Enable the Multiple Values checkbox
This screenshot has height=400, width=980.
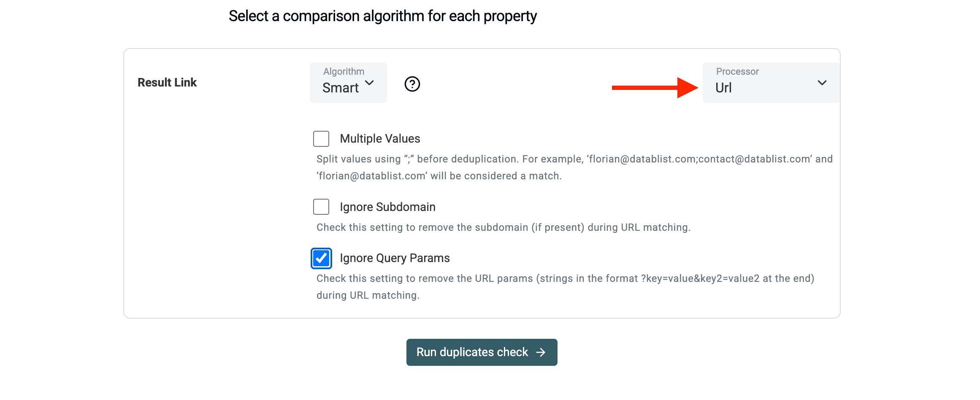[x=321, y=138]
